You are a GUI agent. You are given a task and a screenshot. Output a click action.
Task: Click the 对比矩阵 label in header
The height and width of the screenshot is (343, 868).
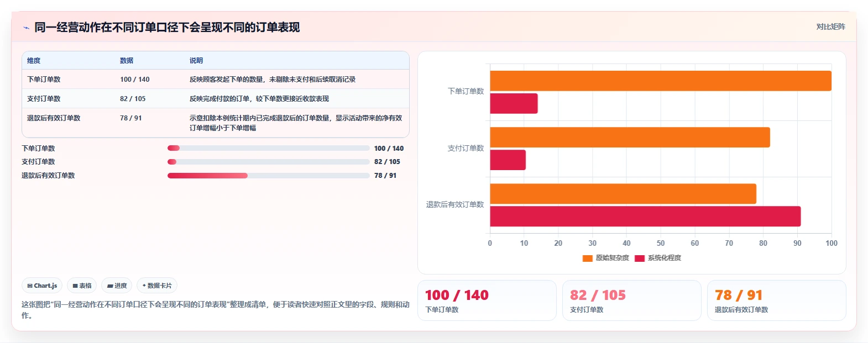830,27
